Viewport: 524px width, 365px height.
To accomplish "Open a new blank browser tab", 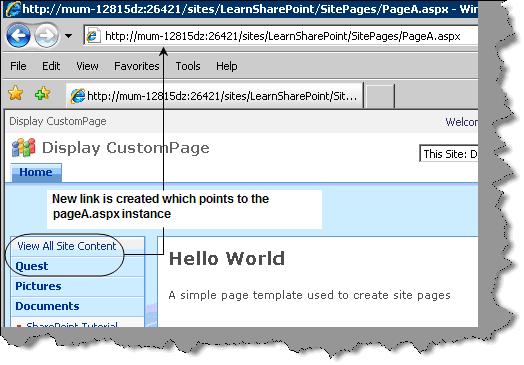I will click(x=381, y=96).
